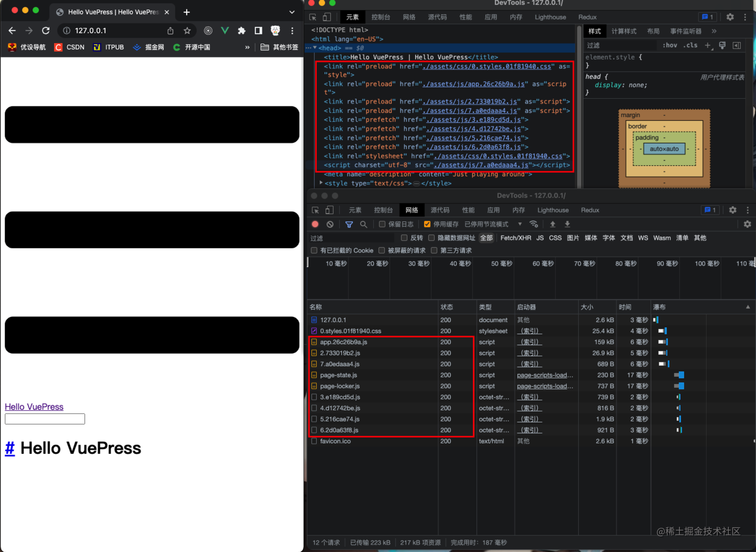The image size is (756, 552).
Task: Focus the search box on the web page
Action: pos(45,419)
